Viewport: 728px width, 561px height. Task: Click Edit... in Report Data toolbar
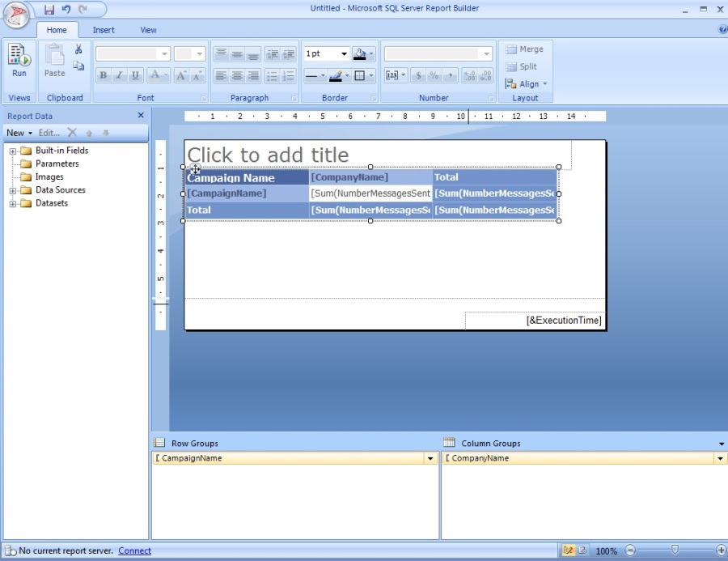click(49, 133)
